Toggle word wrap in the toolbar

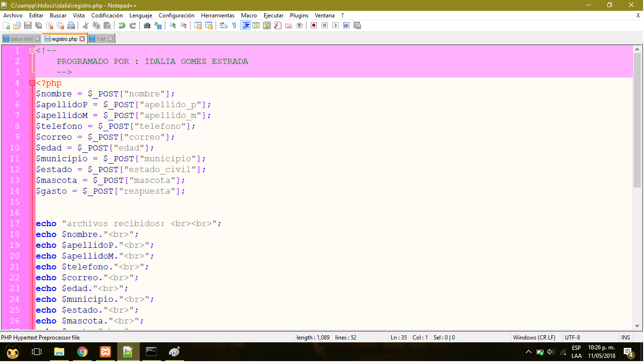click(222, 25)
